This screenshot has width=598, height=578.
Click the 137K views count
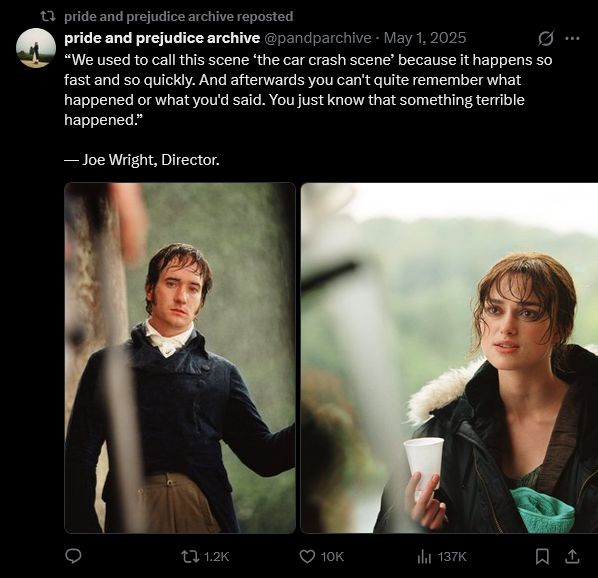tap(452, 557)
